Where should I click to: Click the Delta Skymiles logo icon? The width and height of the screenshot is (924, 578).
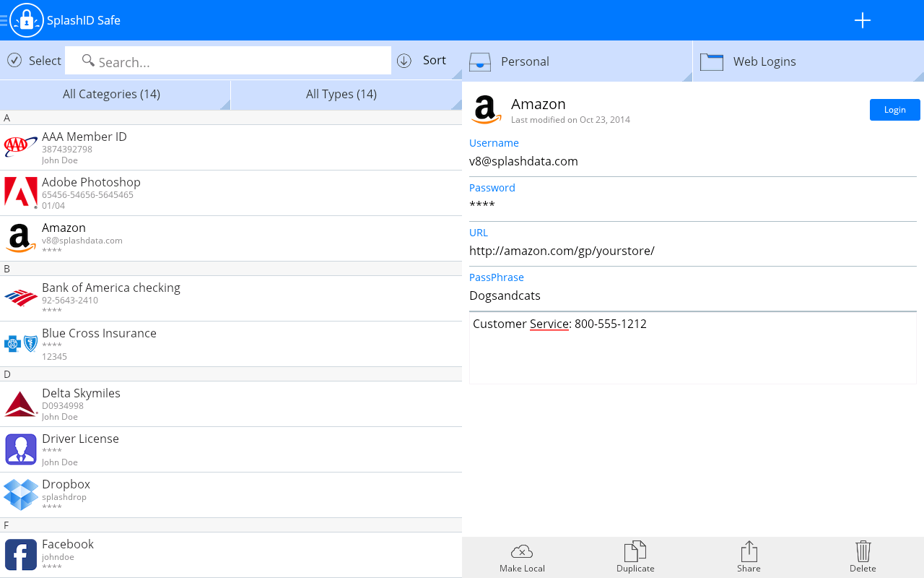[21, 404]
